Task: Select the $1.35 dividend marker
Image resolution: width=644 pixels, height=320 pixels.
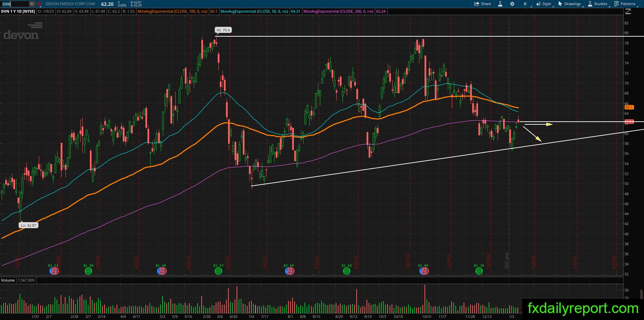Action: pos(479,271)
